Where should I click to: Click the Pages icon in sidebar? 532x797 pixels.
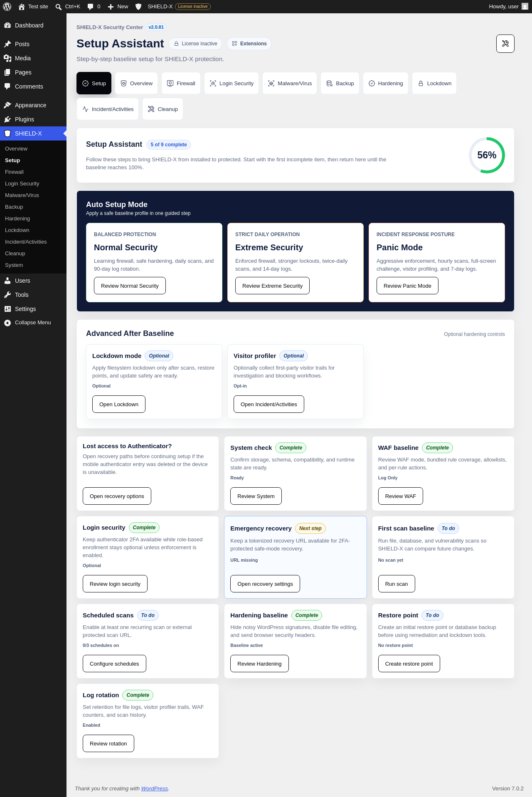[x=7, y=72]
